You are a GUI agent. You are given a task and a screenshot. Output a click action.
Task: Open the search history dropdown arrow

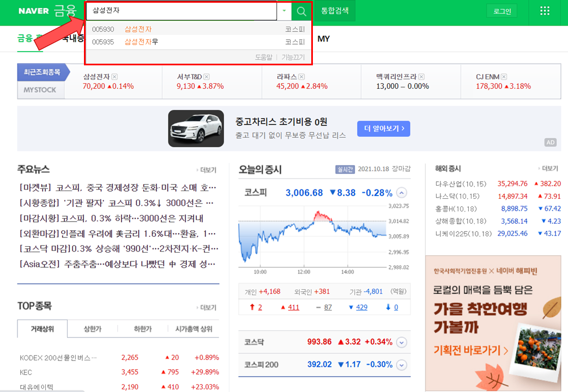(x=285, y=11)
